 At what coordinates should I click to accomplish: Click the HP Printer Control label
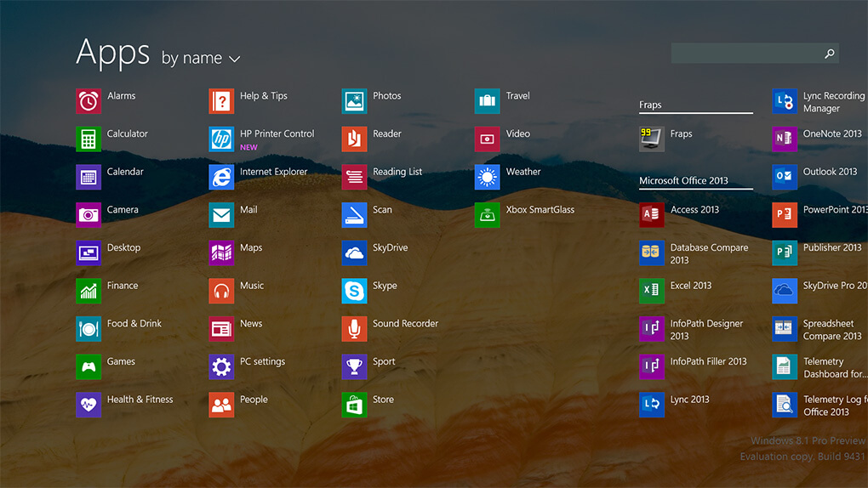tap(277, 134)
